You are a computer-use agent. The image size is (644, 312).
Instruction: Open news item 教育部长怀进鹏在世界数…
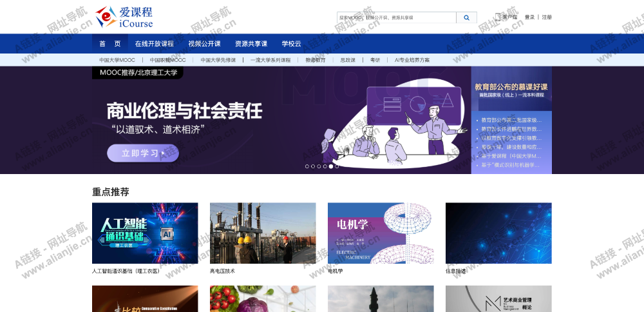pyautogui.click(x=511, y=130)
